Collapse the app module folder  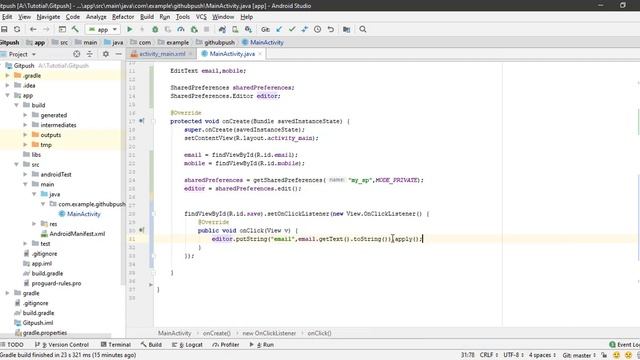7,95
